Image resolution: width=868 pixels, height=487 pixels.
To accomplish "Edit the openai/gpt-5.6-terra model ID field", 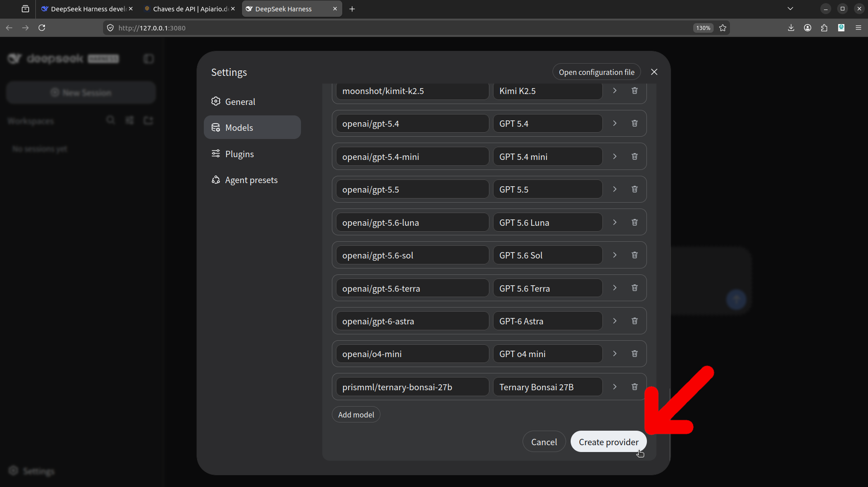I will coord(412,288).
